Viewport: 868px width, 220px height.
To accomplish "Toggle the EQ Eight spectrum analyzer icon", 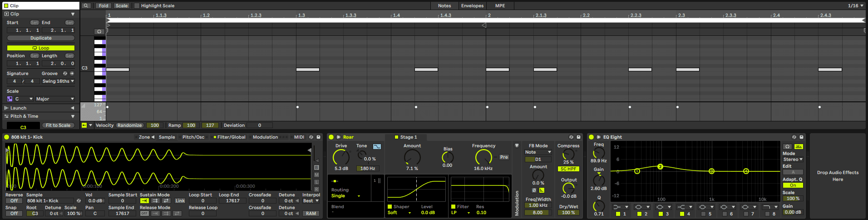I will coord(799,146).
